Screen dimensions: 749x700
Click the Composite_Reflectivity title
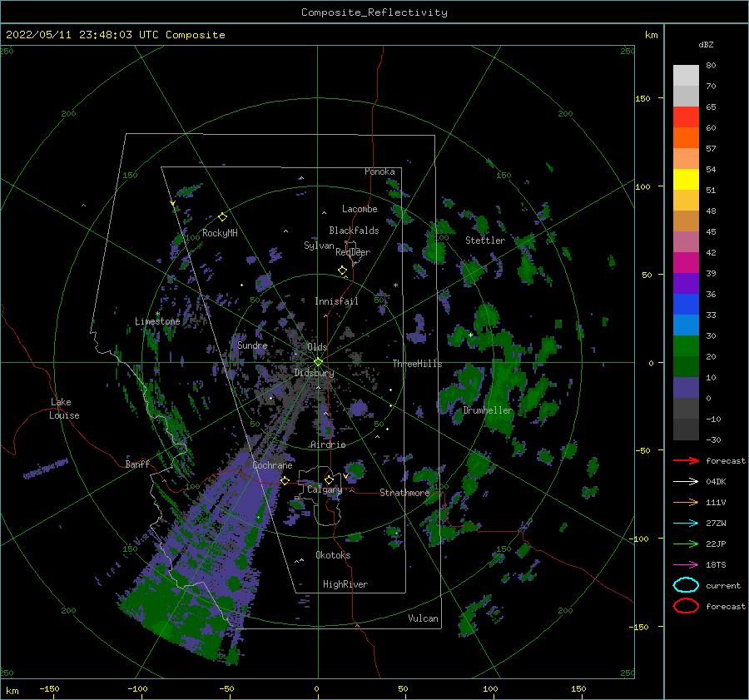click(x=374, y=12)
